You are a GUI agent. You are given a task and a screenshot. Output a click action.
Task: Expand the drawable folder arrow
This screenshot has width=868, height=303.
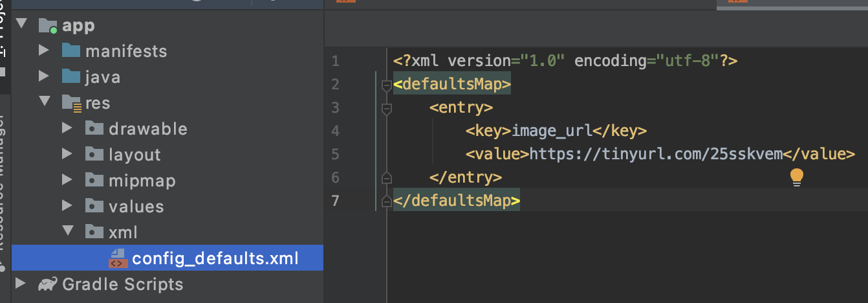(x=67, y=129)
